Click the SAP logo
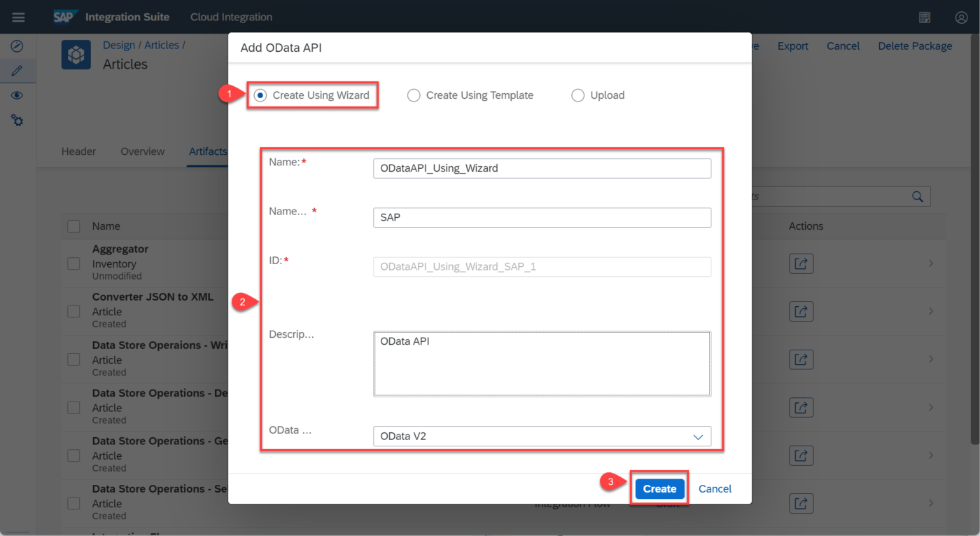Screen dimensions: 980x536 [x=65, y=17]
